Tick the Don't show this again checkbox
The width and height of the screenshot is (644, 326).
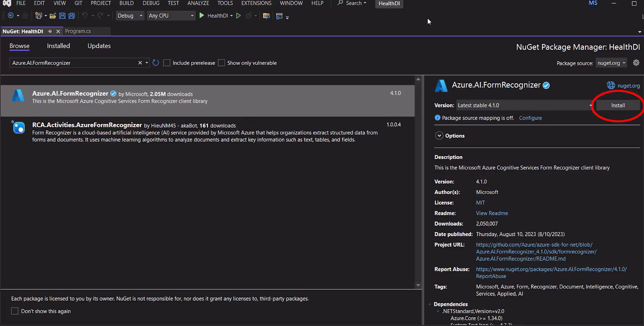15,311
